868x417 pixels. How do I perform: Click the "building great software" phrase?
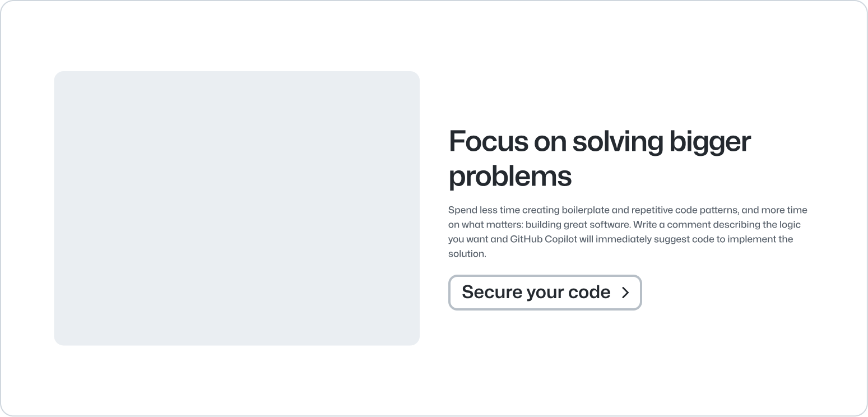577,225
